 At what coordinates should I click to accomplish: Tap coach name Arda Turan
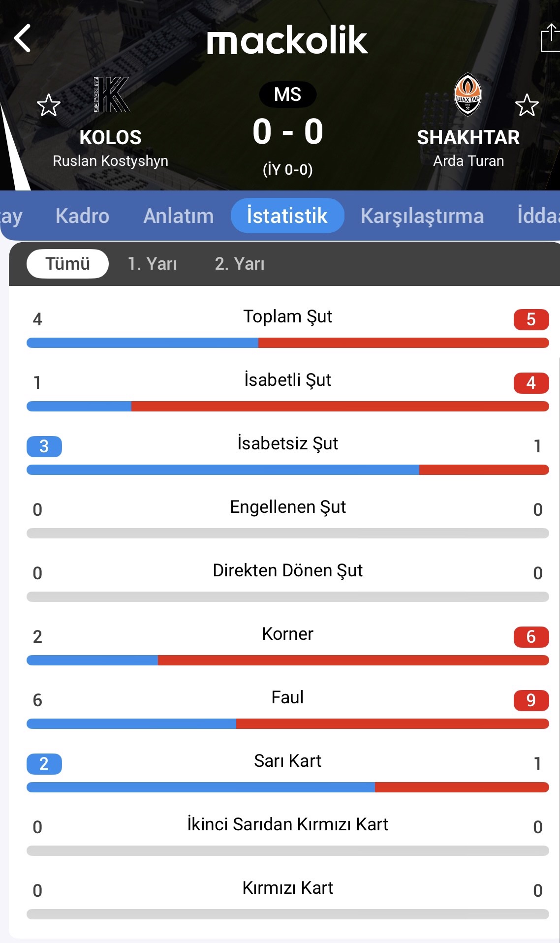[x=468, y=161]
